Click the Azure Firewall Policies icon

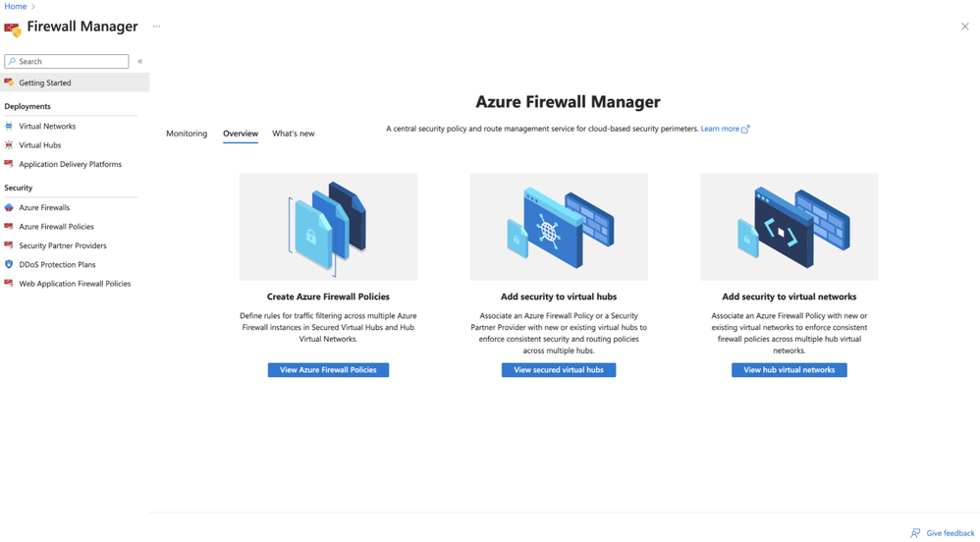click(x=9, y=226)
